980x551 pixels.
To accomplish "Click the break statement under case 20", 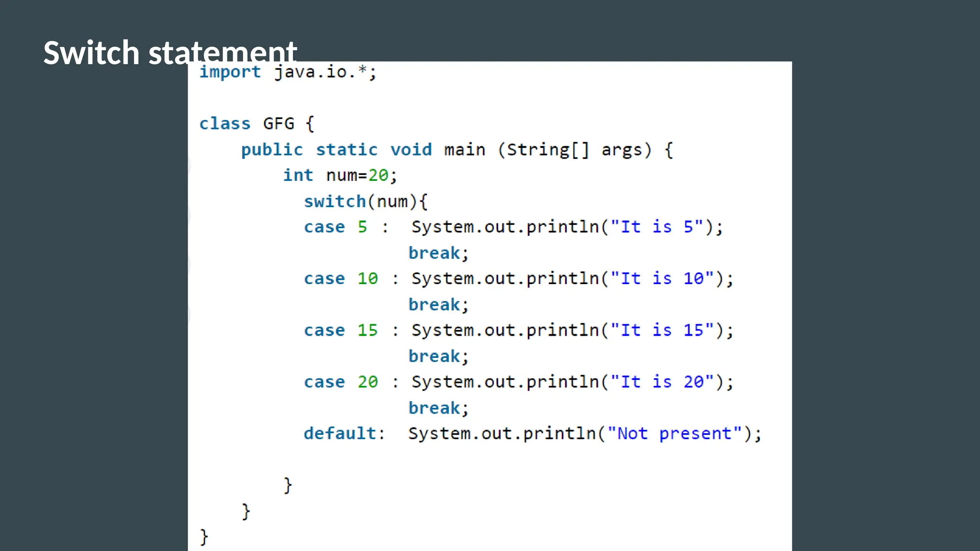I will coord(438,408).
